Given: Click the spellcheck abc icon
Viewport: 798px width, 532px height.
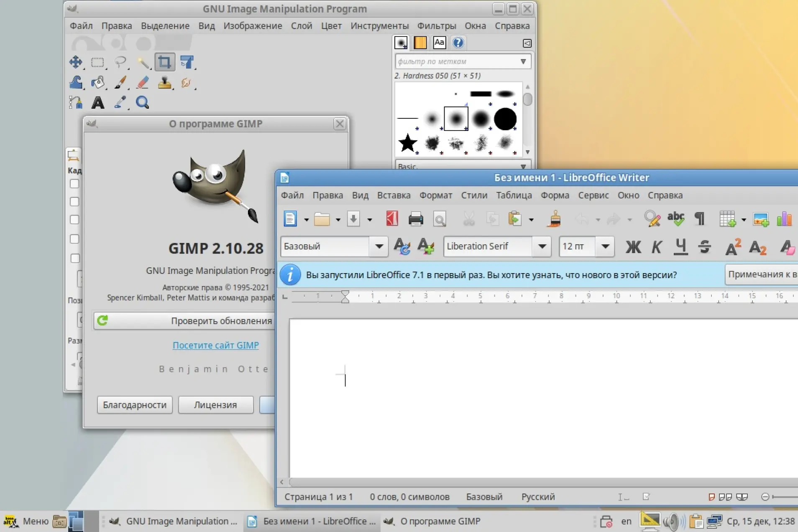Looking at the screenshot, I should pos(675,219).
